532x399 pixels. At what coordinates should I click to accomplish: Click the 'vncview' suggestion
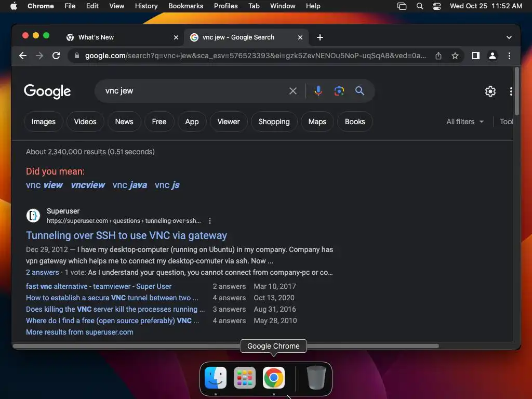[x=88, y=185]
